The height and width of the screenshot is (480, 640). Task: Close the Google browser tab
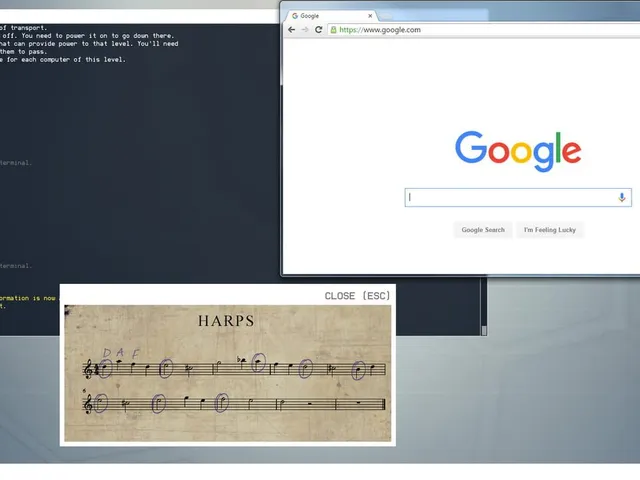370,16
